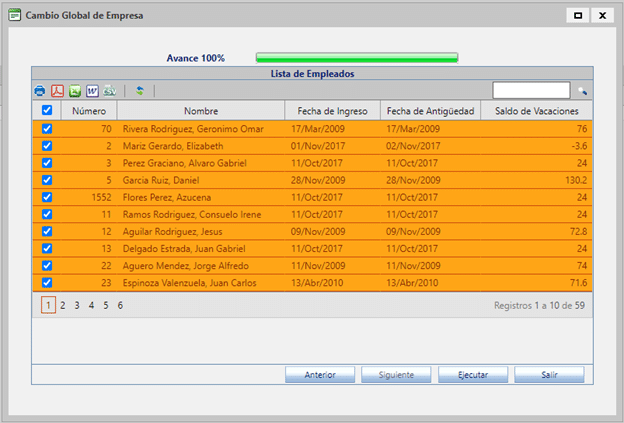
Task: Sort by Fecha de Ingreso column
Action: pyautogui.click(x=332, y=111)
